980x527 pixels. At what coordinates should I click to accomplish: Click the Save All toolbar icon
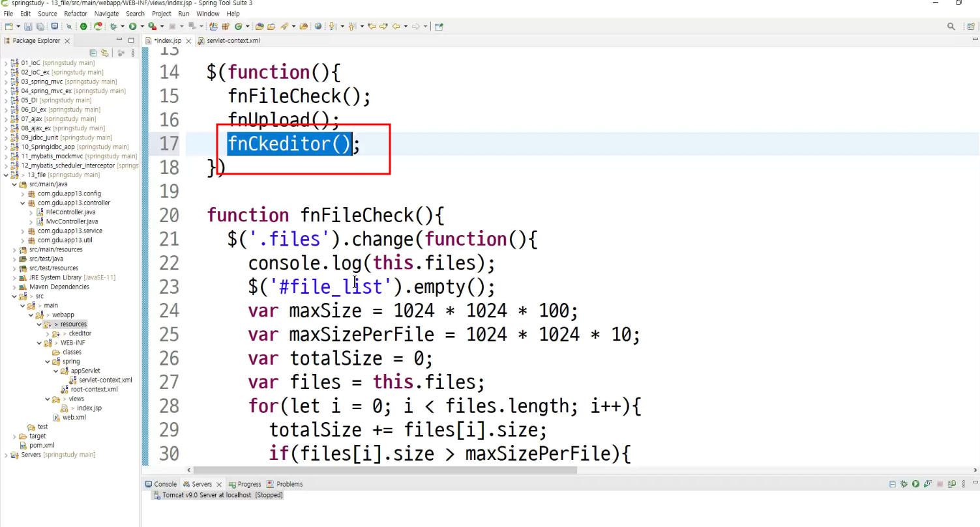pyautogui.click(x=40, y=27)
